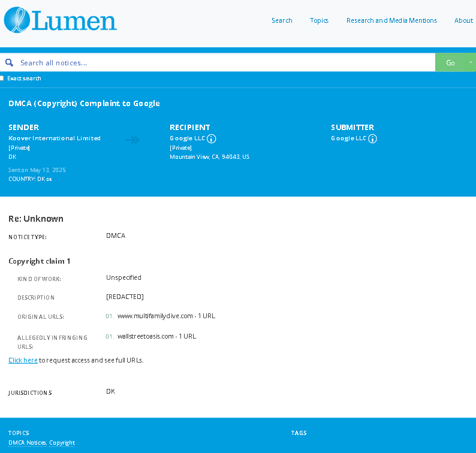Click the Lumen logo
The width and height of the screenshot is (476, 453).
coord(60,20)
